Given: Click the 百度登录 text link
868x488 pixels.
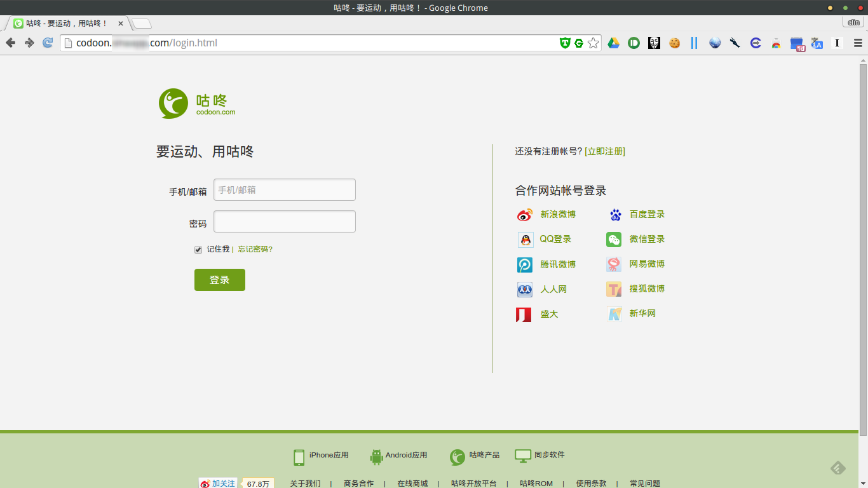Looking at the screenshot, I should (647, 215).
